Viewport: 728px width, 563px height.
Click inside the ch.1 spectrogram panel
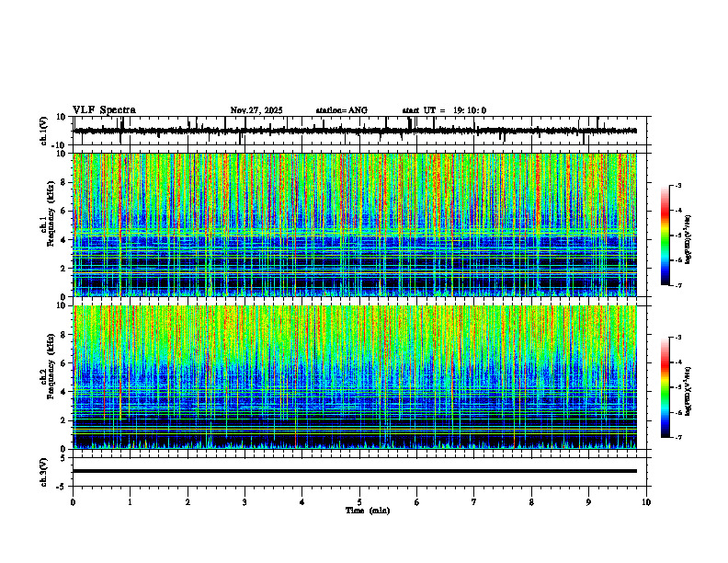click(355, 224)
